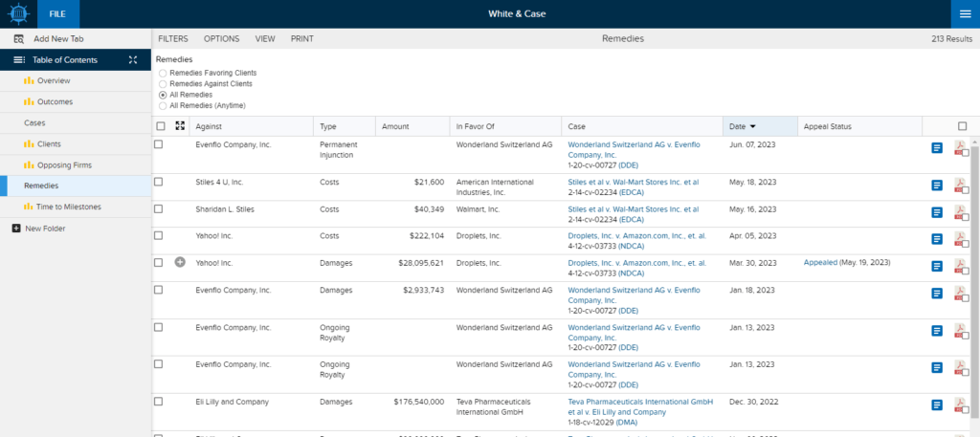Open document icon for Dec. 30, 2022 row
980x437 pixels.
937,405
